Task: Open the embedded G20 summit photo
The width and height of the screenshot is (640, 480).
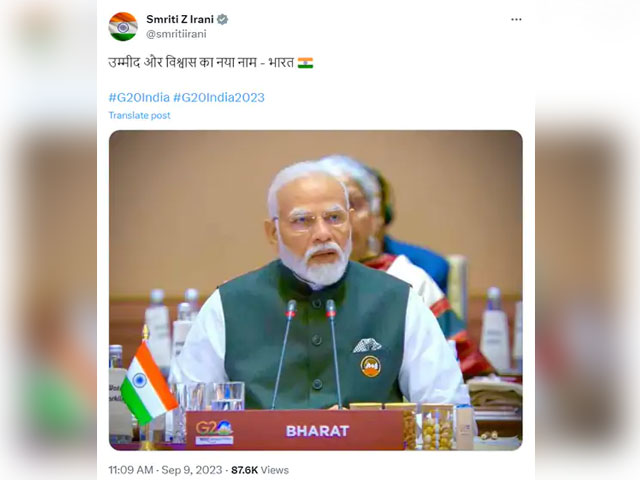Action: [316, 290]
